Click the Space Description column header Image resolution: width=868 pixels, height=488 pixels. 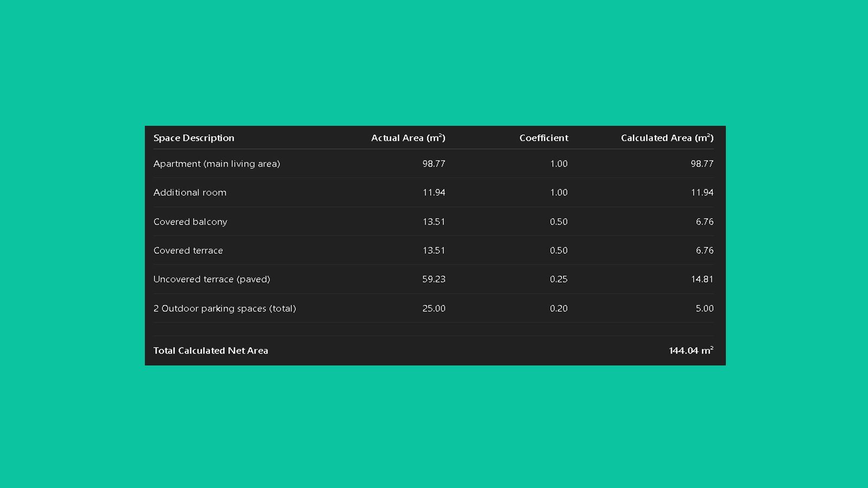click(x=194, y=138)
